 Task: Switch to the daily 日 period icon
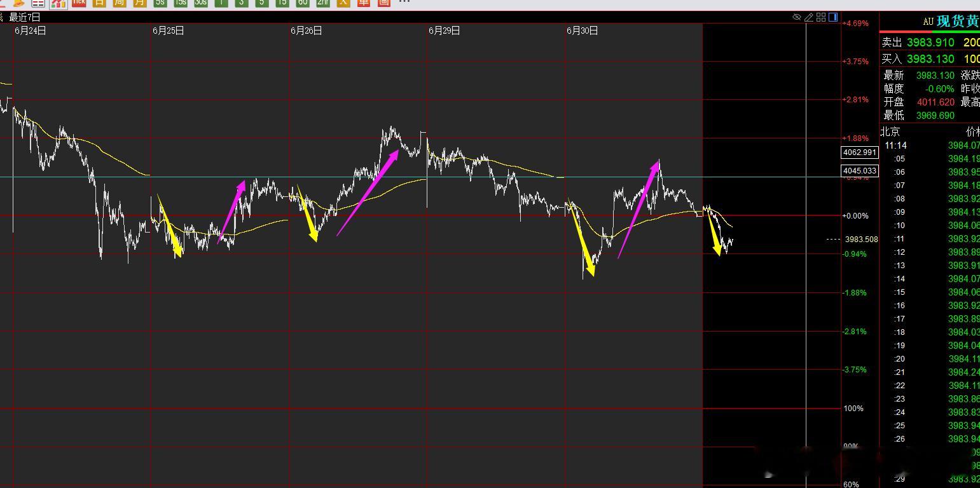(x=99, y=3)
